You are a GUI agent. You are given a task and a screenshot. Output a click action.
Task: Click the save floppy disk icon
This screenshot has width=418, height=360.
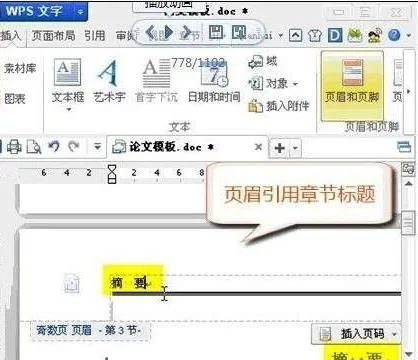point(216,32)
